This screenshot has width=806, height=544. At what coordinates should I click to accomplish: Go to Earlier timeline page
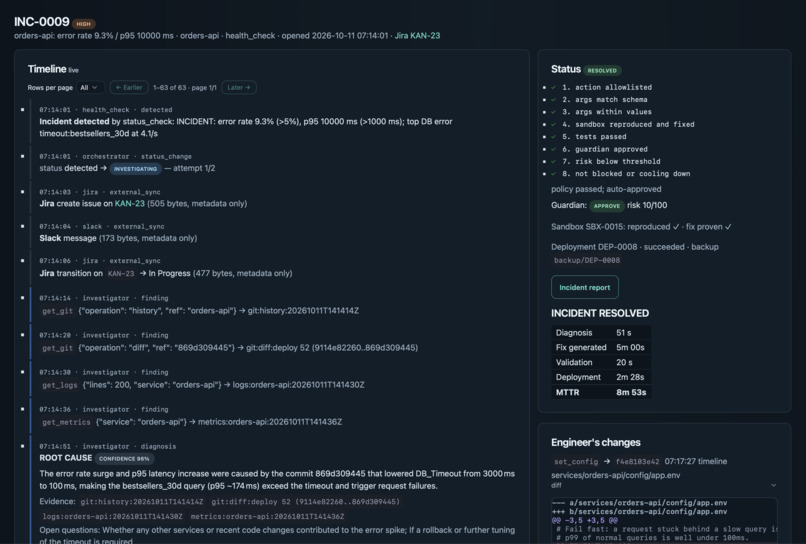(x=129, y=87)
